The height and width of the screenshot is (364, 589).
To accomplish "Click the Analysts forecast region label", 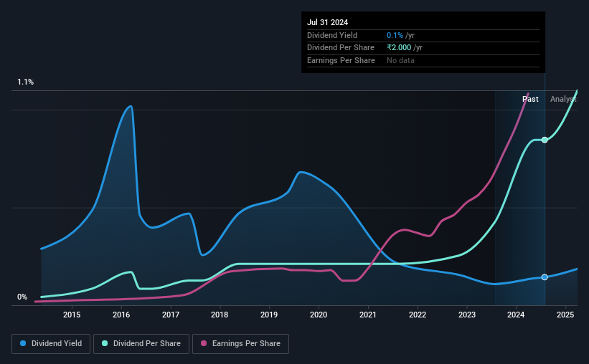I will [x=563, y=99].
